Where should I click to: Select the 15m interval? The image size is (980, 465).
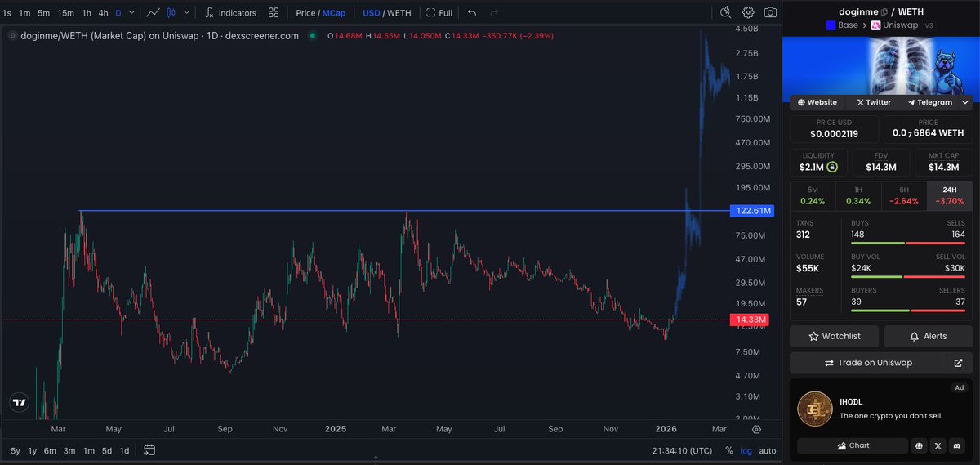[66, 13]
